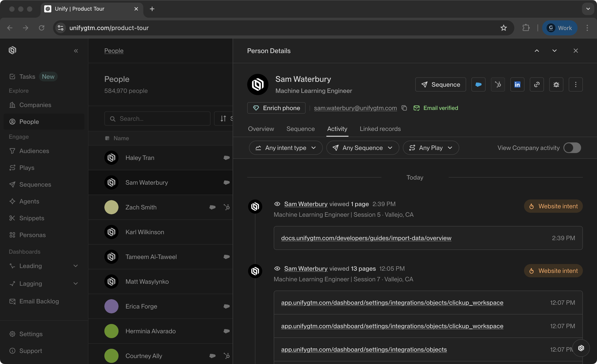Copy the profile link icon
This screenshot has height=364, width=597.
(x=537, y=84)
